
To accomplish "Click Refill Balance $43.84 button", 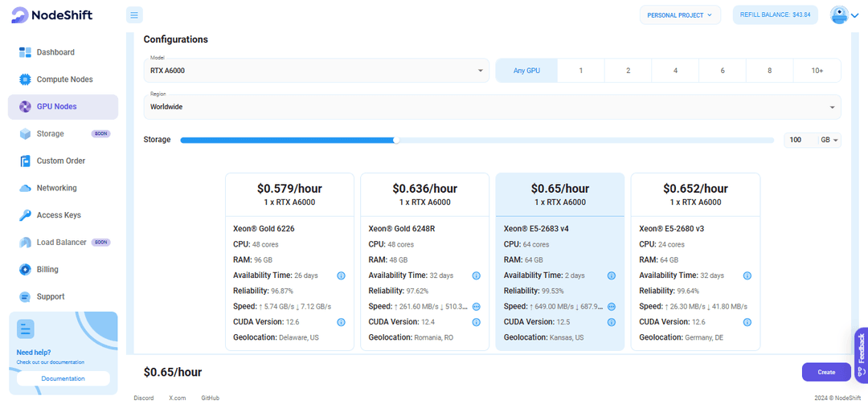I will point(775,15).
